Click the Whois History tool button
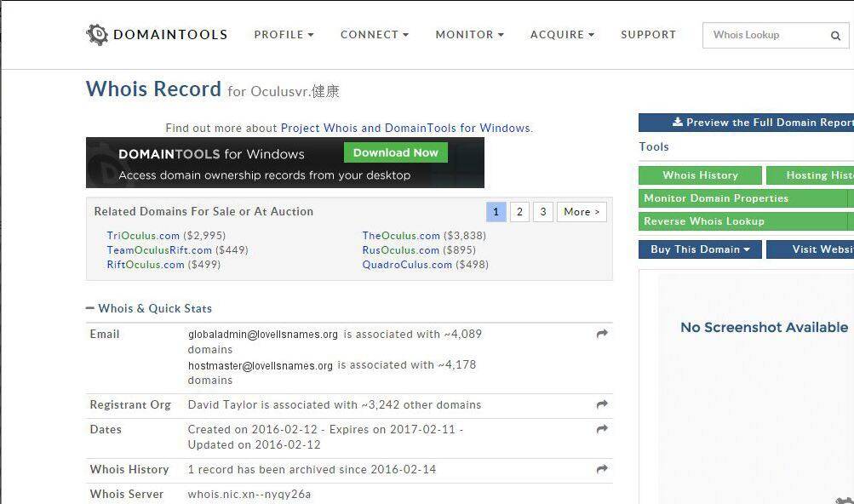The image size is (854, 504). click(x=700, y=175)
